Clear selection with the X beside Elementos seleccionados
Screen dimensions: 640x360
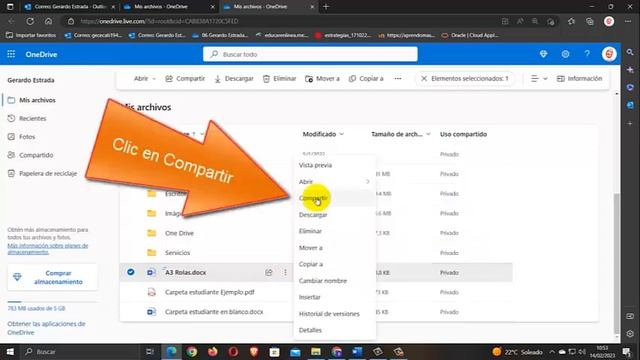click(x=424, y=78)
